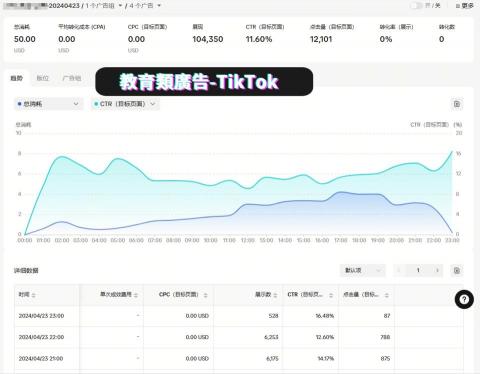Click page number 1 input in pagination

418,270
